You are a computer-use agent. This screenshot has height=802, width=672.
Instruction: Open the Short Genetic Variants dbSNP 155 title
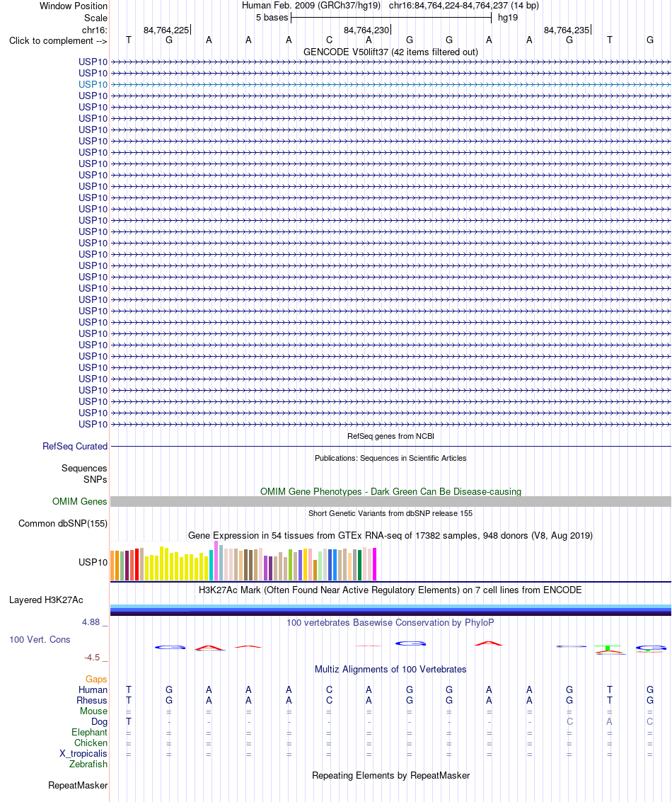click(x=390, y=513)
